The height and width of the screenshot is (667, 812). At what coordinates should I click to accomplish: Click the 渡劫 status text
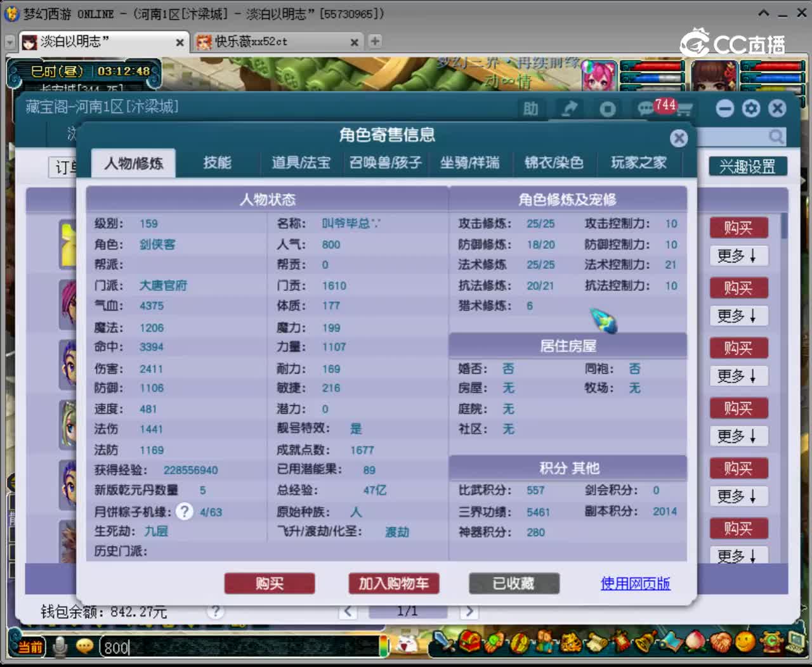397,531
